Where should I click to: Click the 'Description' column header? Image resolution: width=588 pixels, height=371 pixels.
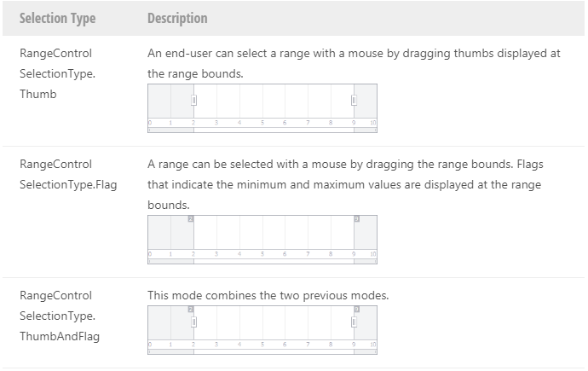[x=177, y=18]
